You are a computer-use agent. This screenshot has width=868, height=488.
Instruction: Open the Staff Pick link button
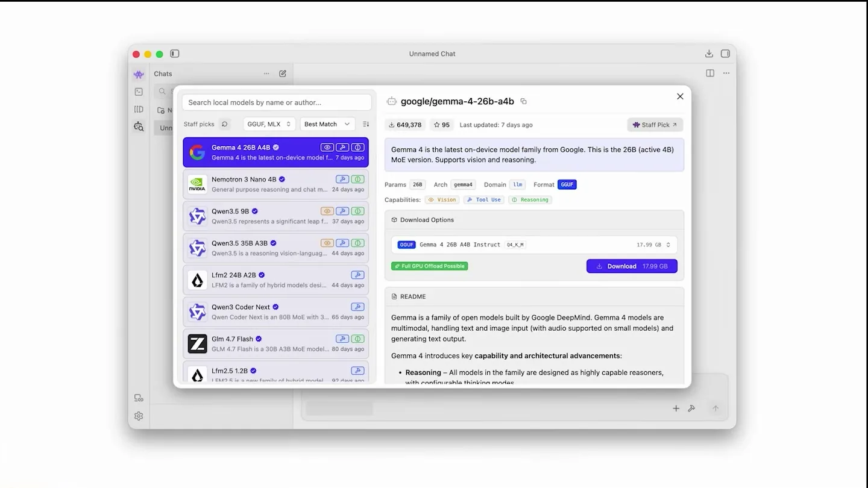pos(655,125)
